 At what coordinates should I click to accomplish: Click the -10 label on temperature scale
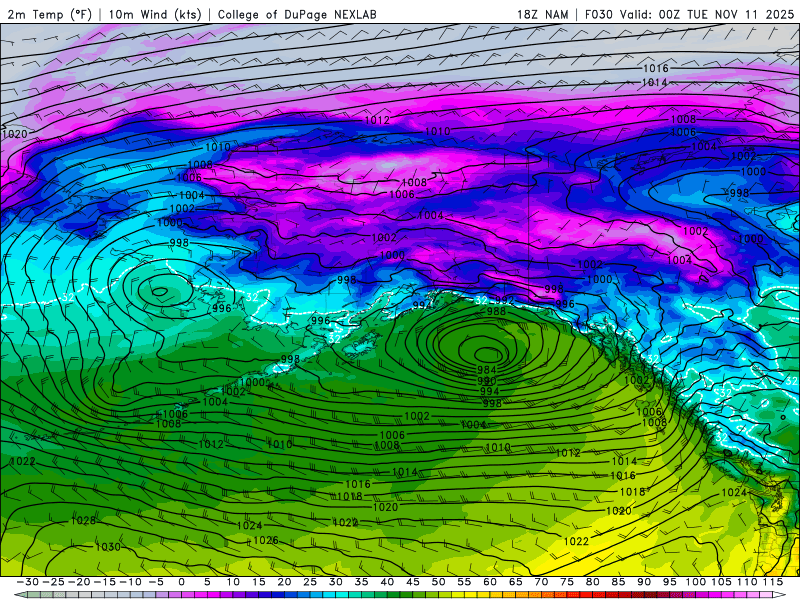tap(130, 582)
